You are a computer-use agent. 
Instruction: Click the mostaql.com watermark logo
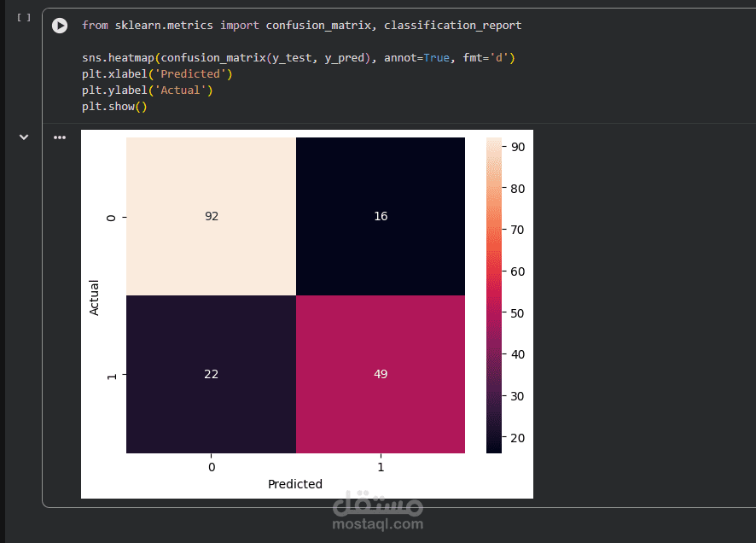pos(377,511)
